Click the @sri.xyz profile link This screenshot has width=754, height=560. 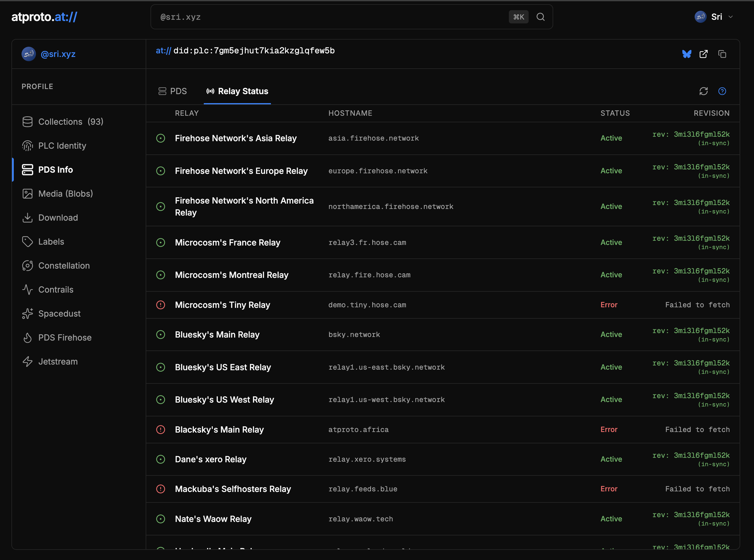pos(58,54)
